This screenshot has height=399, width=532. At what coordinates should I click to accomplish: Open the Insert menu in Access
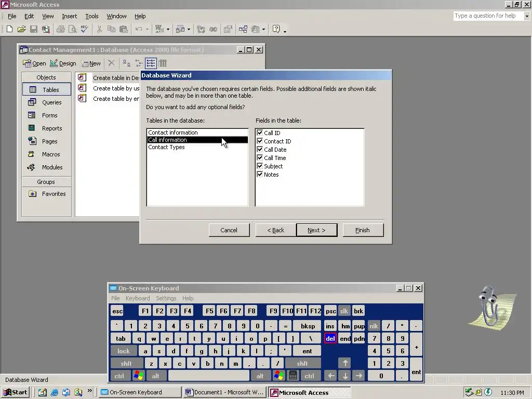[69, 16]
